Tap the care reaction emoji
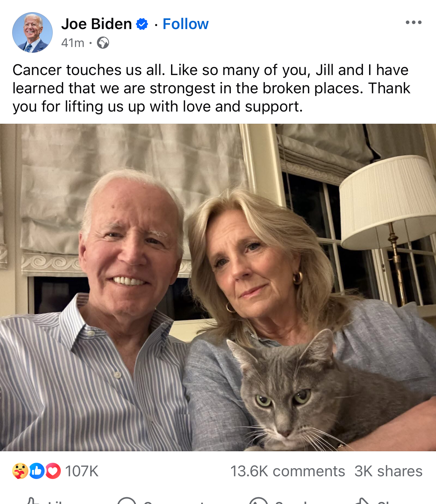The image size is (436, 504). point(20,471)
